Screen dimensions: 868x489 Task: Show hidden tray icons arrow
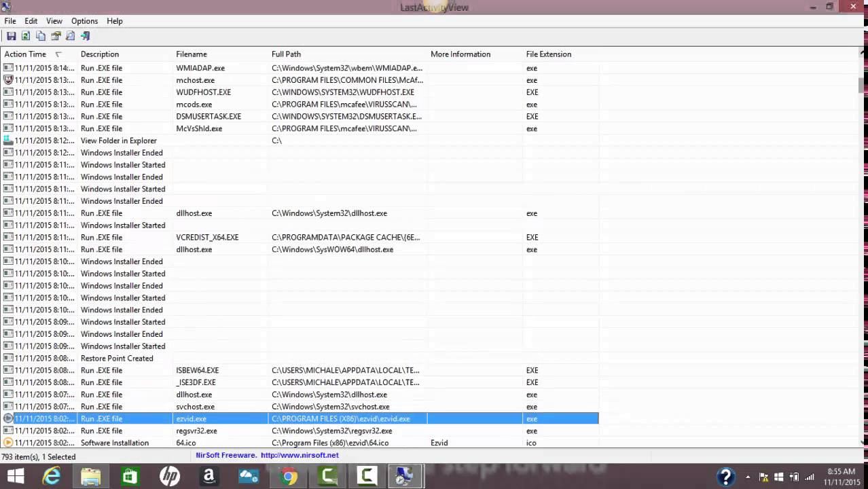pyautogui.click(x=748, y=477)
